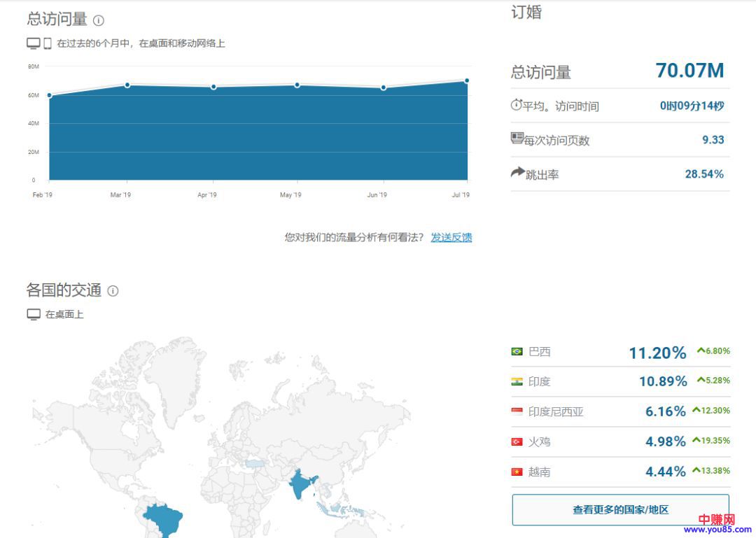Click the India flag icon
Viewport: 756px width, 538px height.
(517, 382)
